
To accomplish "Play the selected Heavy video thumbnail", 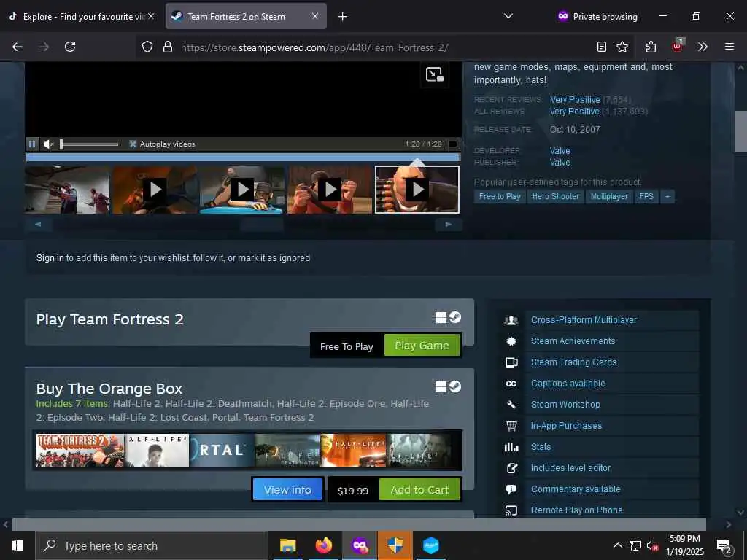I will pos(417,190).
